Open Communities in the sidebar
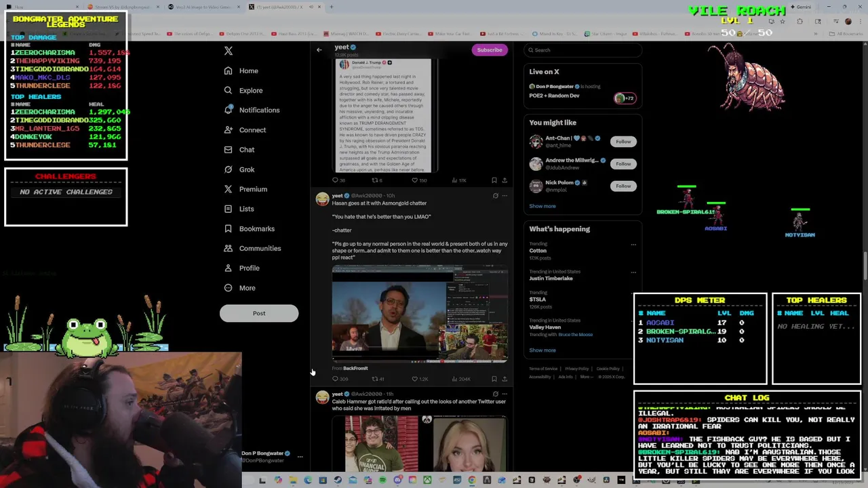The height and width of the screenshot is (488, 868). pos(252,248)
